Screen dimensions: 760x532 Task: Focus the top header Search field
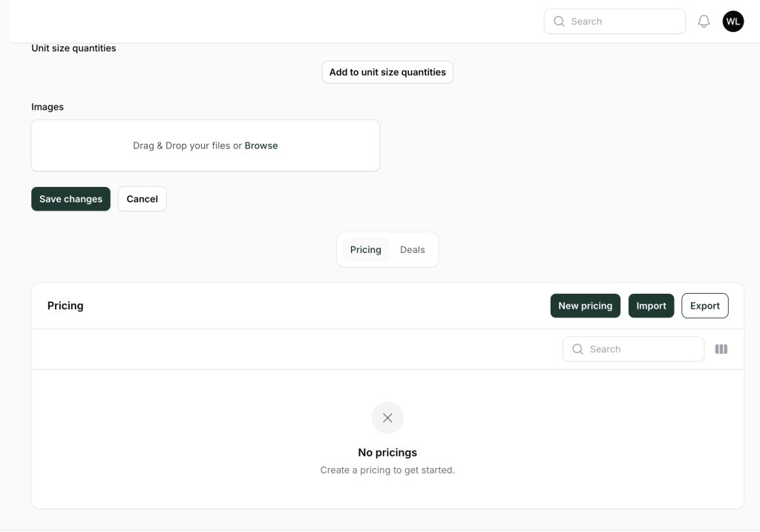pos(623,22)
